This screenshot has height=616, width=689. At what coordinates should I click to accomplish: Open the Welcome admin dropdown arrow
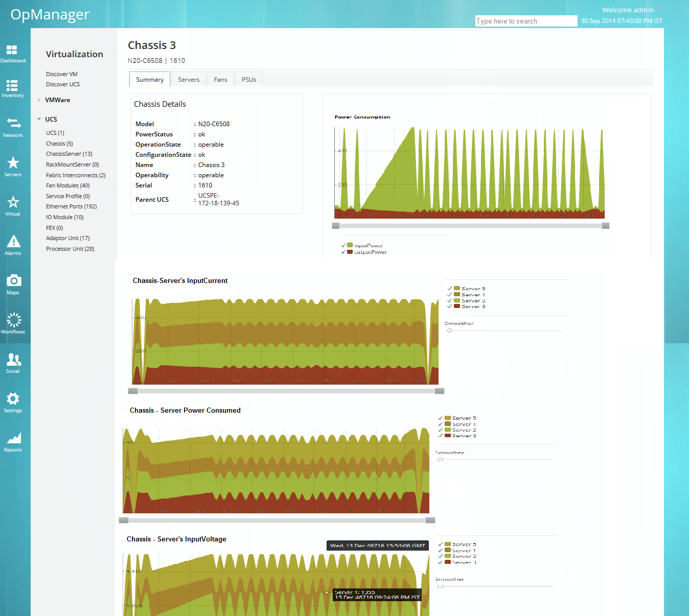(x=659, y=10)
